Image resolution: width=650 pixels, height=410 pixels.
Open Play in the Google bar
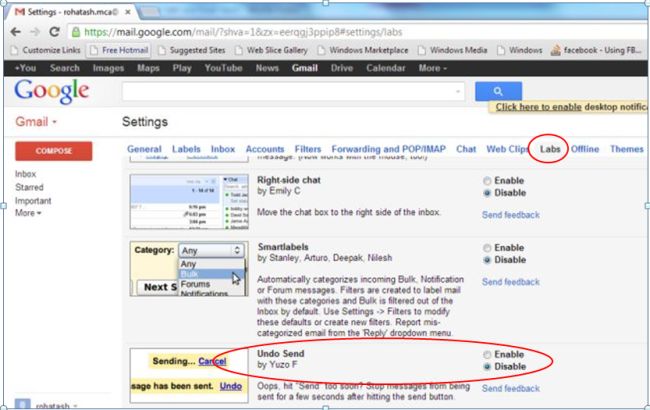[x=182, y=68]
